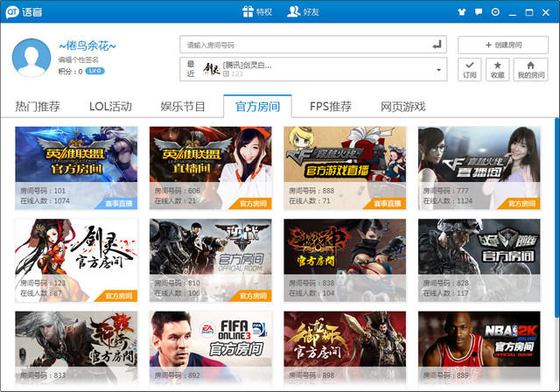Open 轩辕传奇官方房间 room 833
The height and width of the screenshot is (392, 560).
coord(76,350)
